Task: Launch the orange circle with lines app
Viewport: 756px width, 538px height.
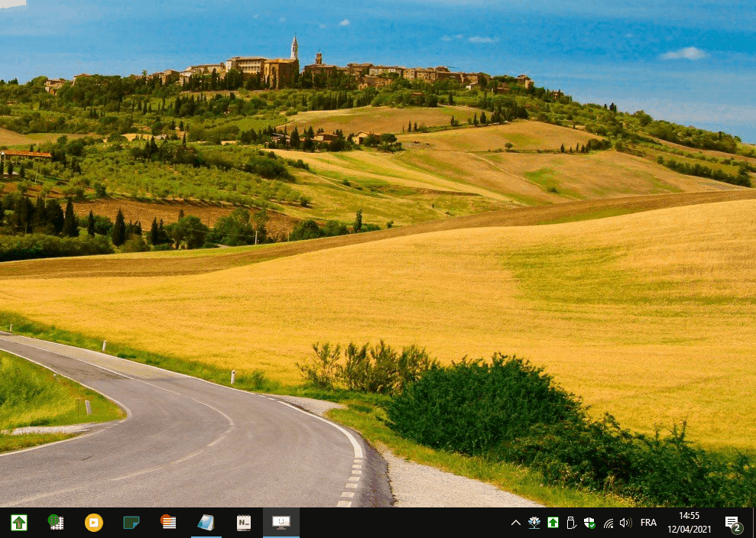Action: coord(168,523)
